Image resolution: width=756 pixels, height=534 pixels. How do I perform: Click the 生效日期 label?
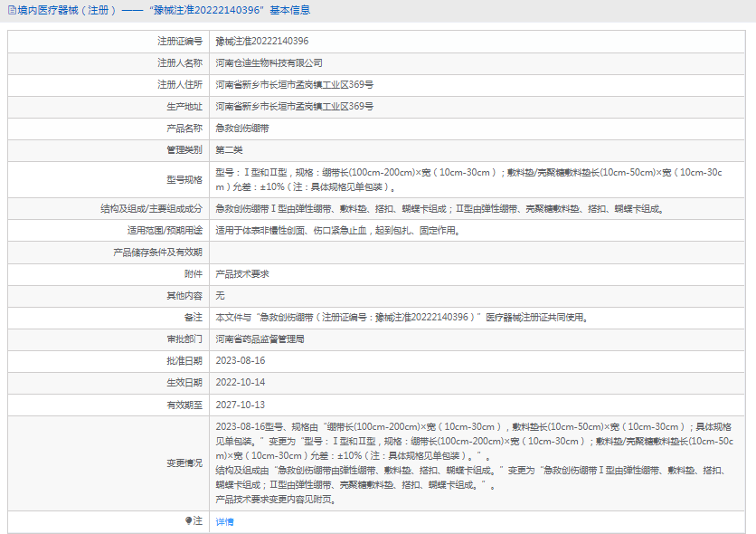point(184,382)
